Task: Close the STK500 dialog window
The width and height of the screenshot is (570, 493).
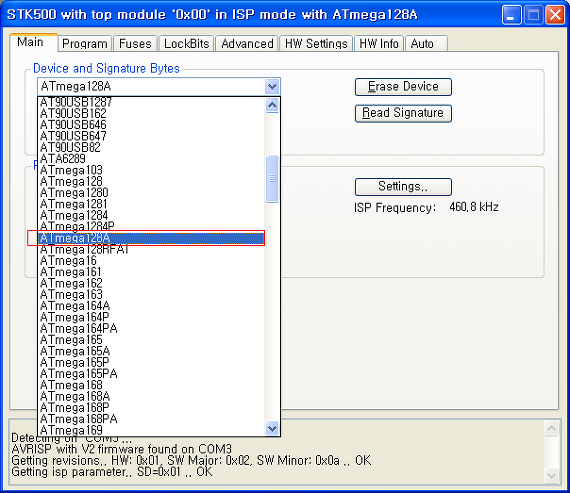Action: pos(555,15)
